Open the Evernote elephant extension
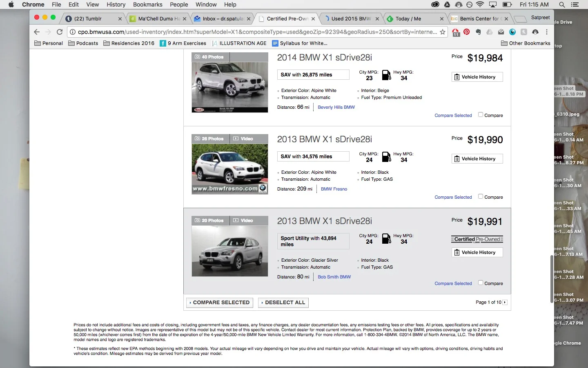The image size is (588, 368). [478, 32]
